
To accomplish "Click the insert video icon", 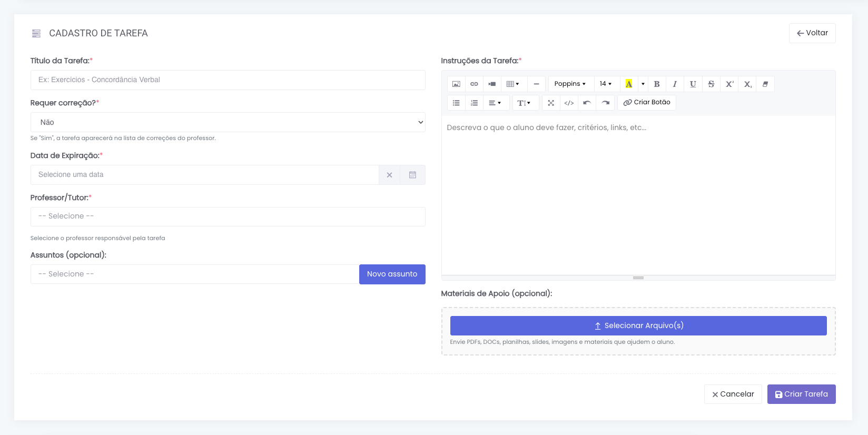I will point(492,84).
